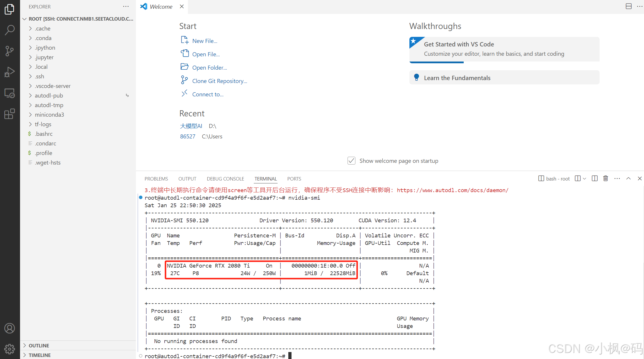Open the Run and Debug view
The height and width of the screenshot is (359, 644).
10,72
